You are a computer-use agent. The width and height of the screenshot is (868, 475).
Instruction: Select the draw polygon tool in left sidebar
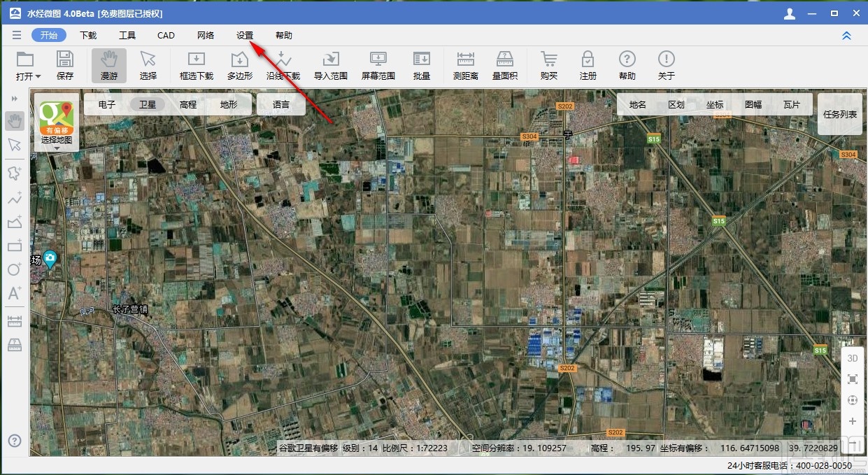[x=15, y=222]
